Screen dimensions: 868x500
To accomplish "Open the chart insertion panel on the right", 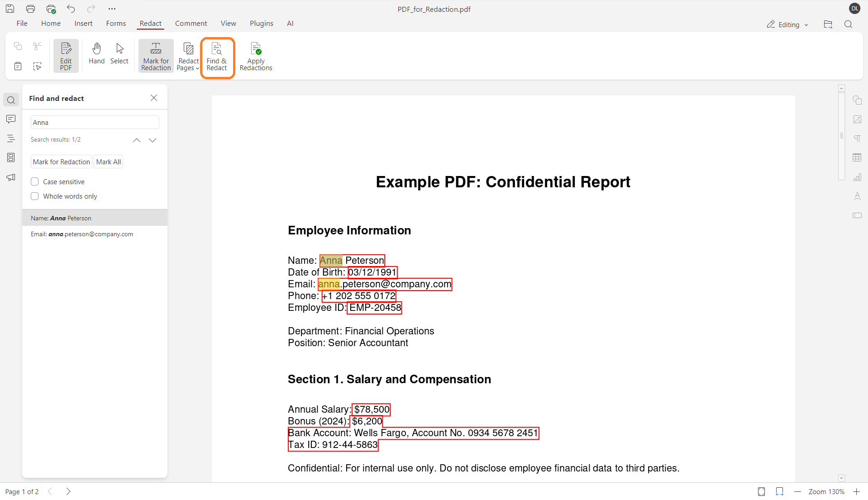I will (x=858, y=177).
